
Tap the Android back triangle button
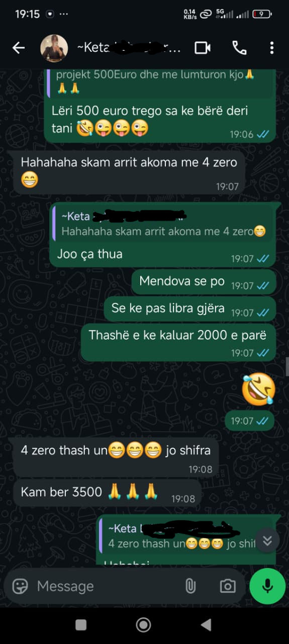[206, 625]
